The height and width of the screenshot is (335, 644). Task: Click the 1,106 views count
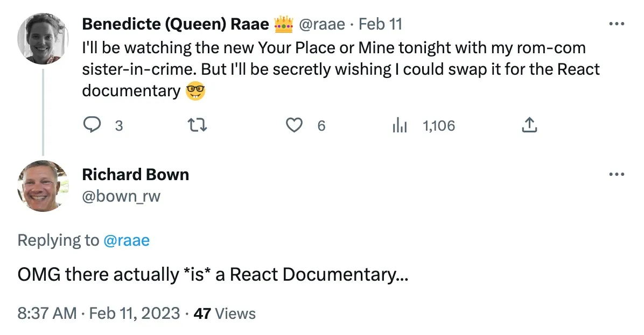pos(438,125)
